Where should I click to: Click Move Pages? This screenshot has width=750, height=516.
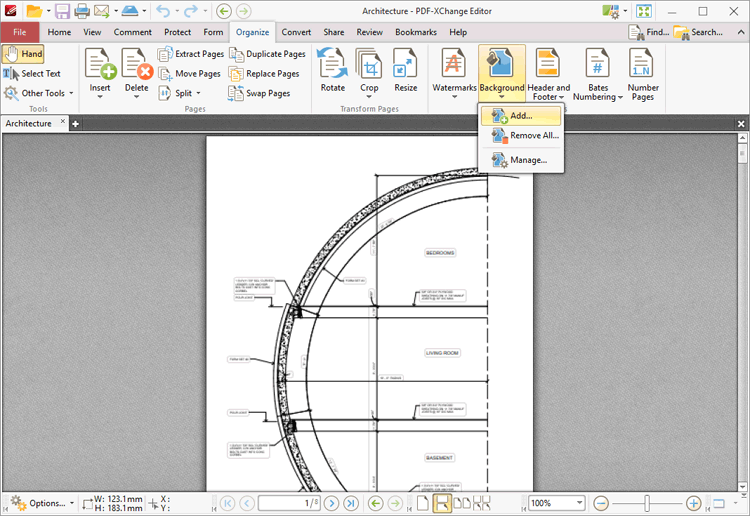pos(189,74)
